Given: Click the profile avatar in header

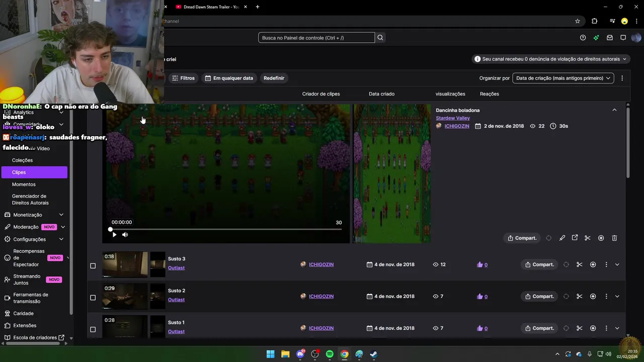Looking at the screenshot, I should (636, 38).
